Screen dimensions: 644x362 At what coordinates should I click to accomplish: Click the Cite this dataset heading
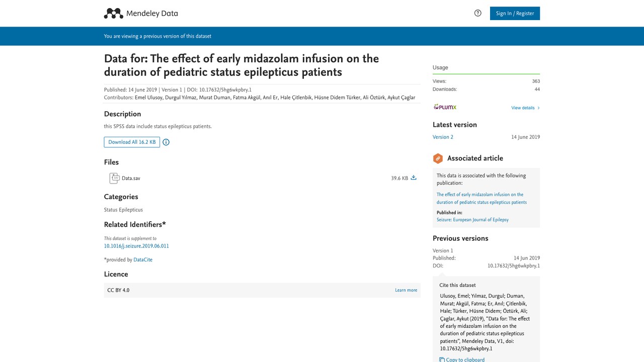[x=457, y=285]
